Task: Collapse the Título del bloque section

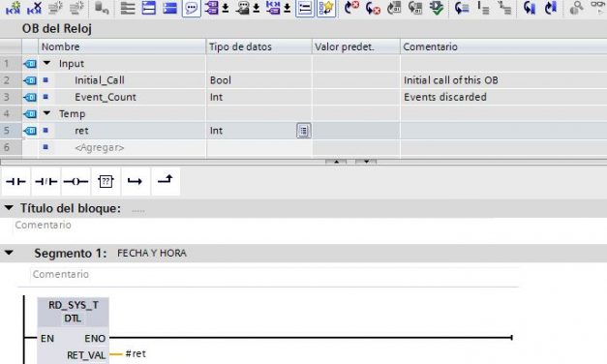Action: (x=9, y=208)
